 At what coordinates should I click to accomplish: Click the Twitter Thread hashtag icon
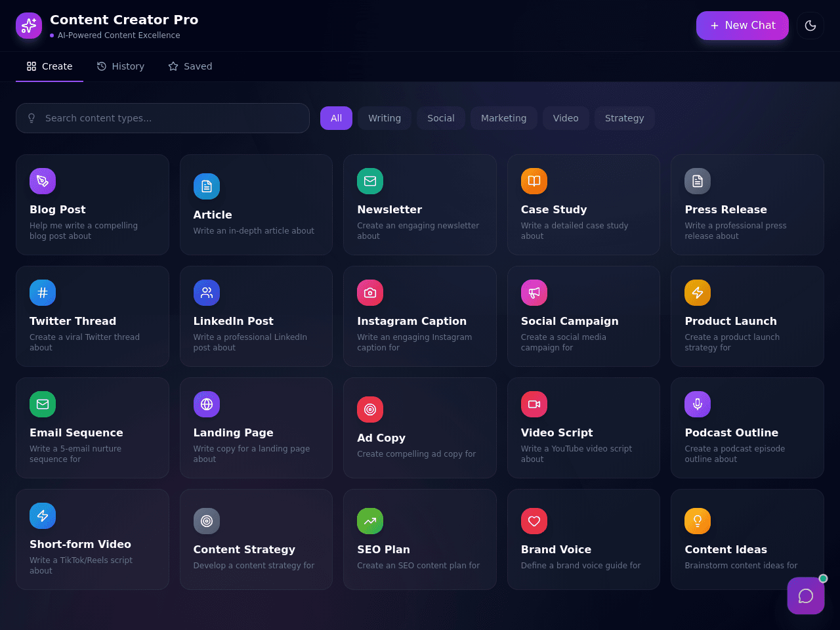[43, 293]
